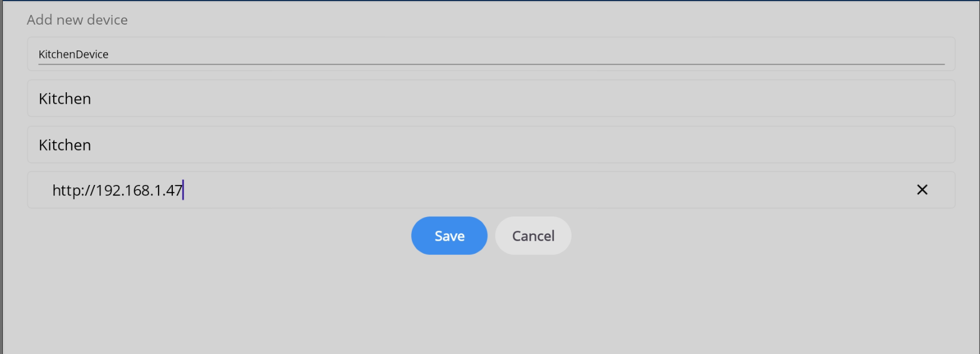Dismiss the dialog via the grey Cancel button

533,235
